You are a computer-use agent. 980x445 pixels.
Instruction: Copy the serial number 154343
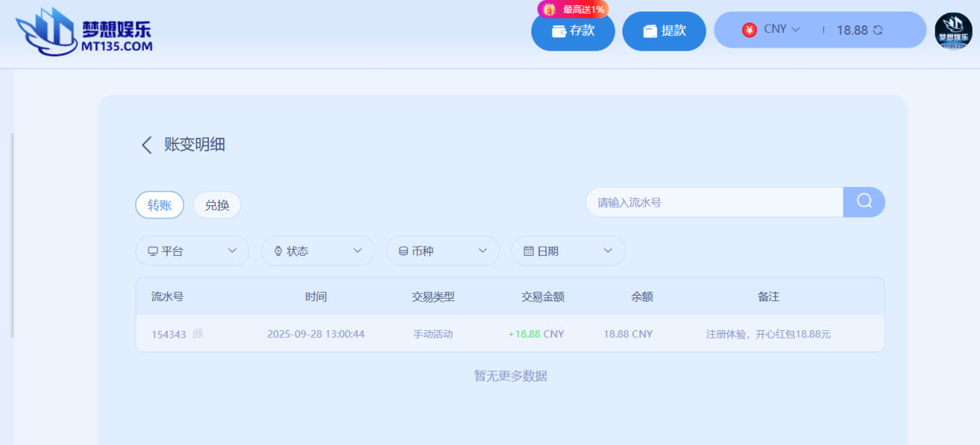coord(198,334)
